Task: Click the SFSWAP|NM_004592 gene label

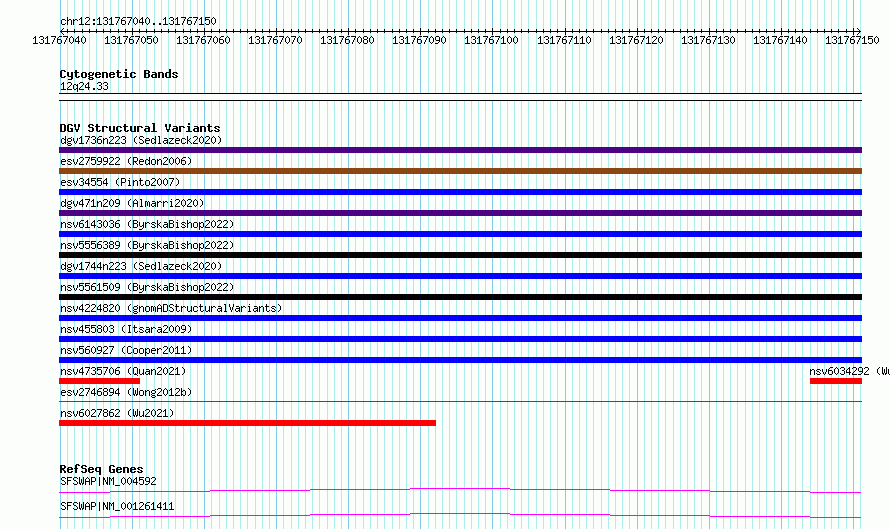Action: (x=108, y=481)
